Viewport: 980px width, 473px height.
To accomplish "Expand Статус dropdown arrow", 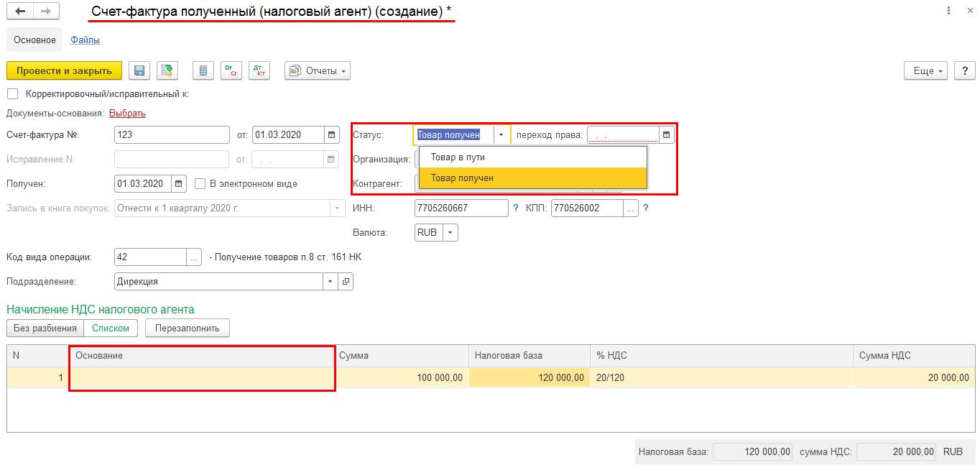I will 501,134.
